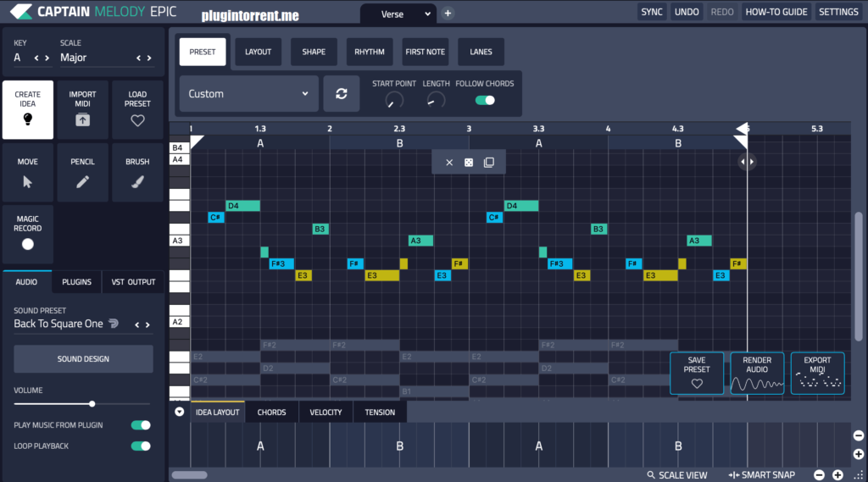Select next scale with right arrow
The height and width of the screenshot is (482, 868).
pos(149,58)
